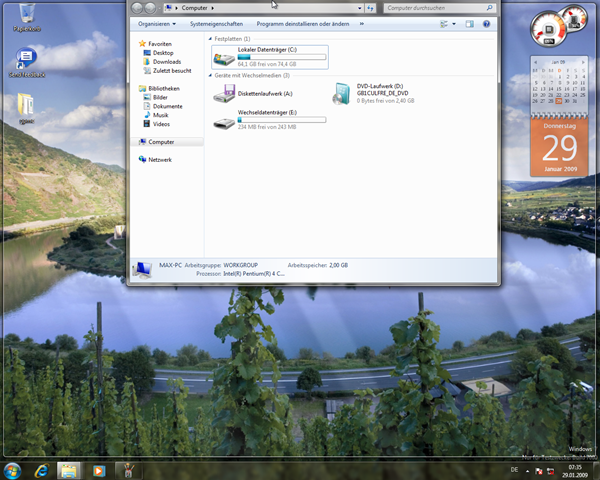This screenshot has width=600, height=480.
Task: Open the Organisieren dropdown menu
Action: tap(157, 24)
